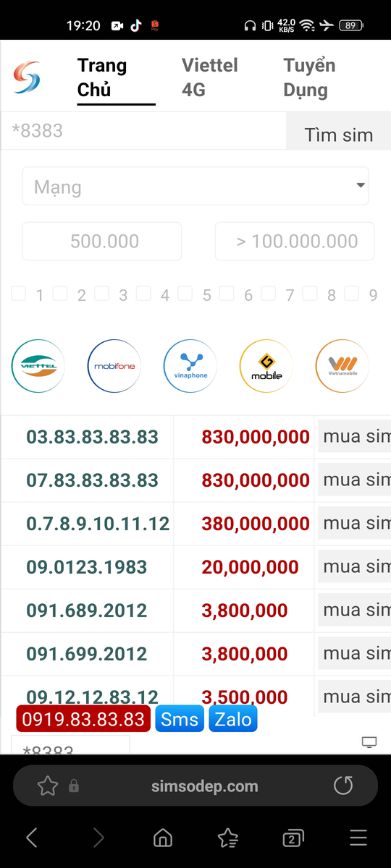The width and height of the screenshot is (391, 868).
Task: Open the browser tabs counter
Action: tap(293, 838)
